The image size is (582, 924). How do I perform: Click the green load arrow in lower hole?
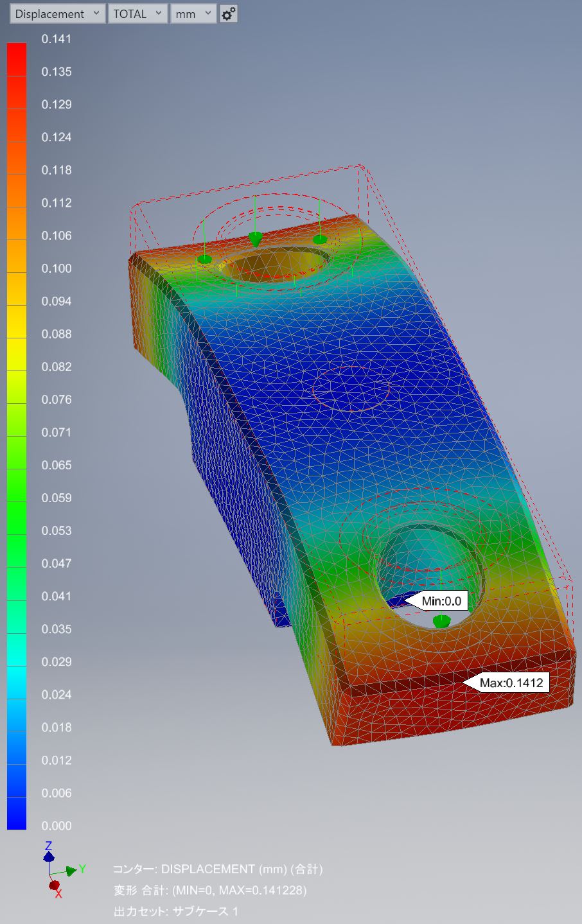[441, 620]
